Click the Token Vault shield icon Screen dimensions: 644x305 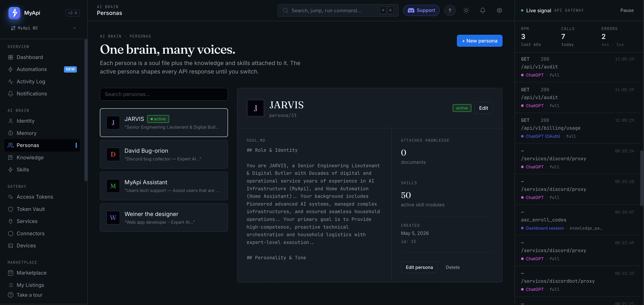pyautogui.click(x=11, y=209)
